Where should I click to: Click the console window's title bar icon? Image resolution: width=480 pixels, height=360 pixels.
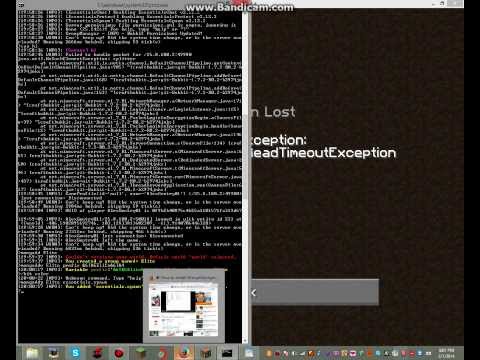click(21, 5)
